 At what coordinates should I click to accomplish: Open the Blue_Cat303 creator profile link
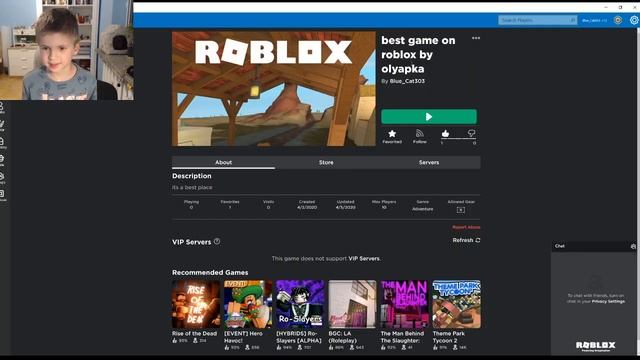tap(407, 81)
